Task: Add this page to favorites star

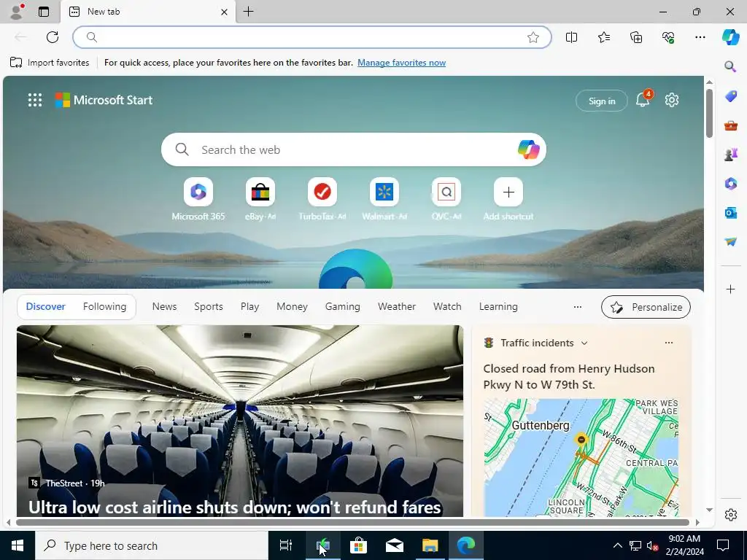Action: pyautogui.click(x=533, y=37)
